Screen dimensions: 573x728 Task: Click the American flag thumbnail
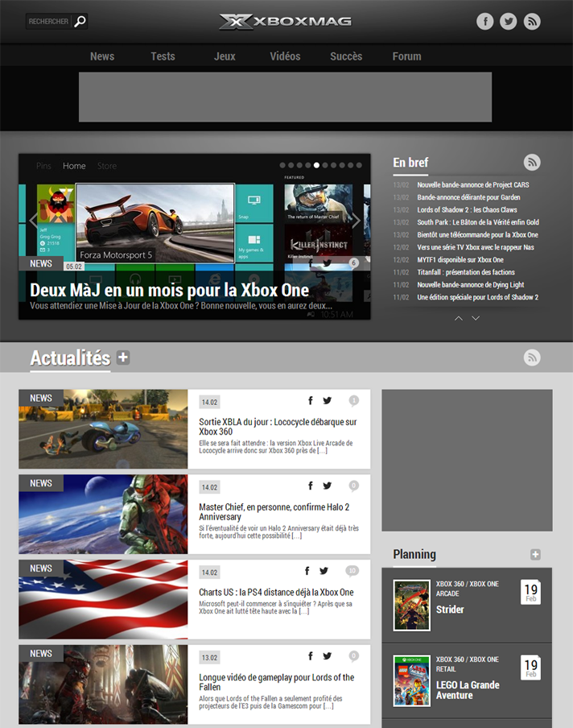tap(103, 599)
